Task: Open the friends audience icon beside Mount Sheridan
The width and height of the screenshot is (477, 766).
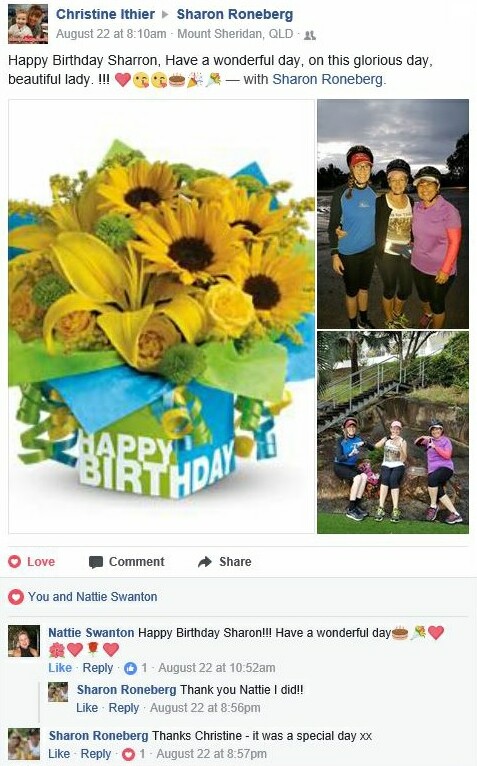Action: [310, 35]
